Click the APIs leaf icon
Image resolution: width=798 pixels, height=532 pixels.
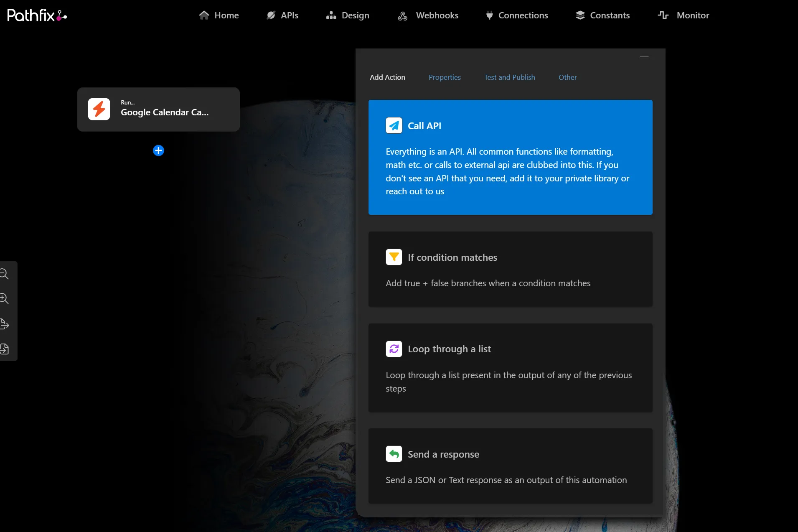(x=271, y=15)
